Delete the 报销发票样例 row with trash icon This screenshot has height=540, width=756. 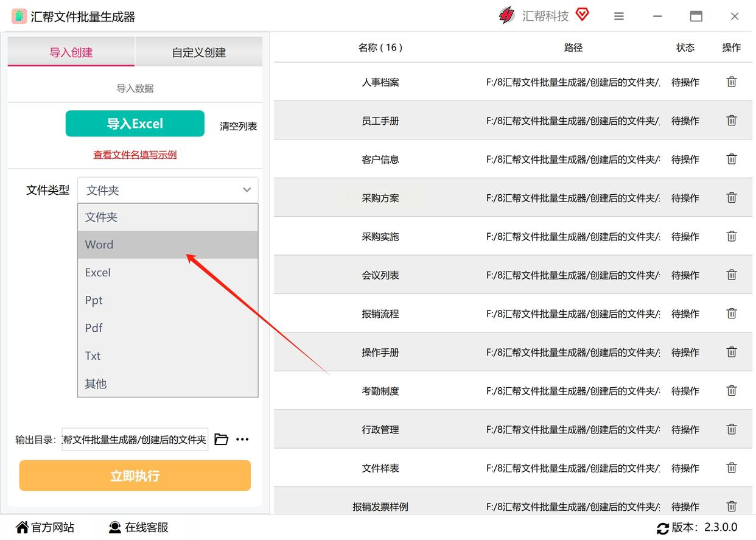pyautogui.click(x=732, y=506)
